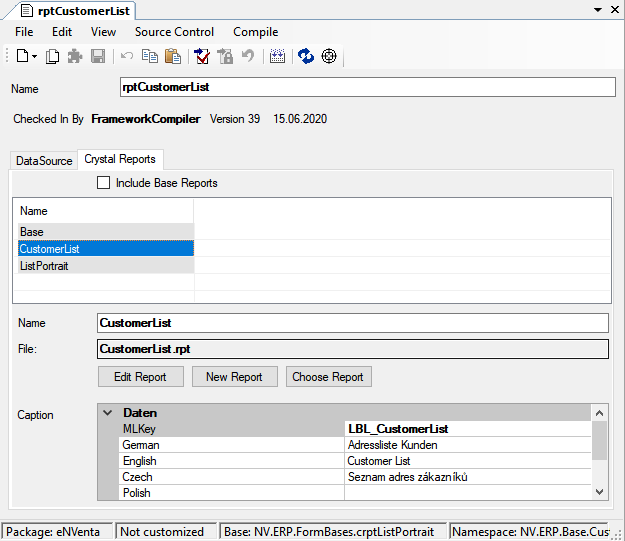This screenshot has height=541, width=625.
Task: Click the Edit Report button
Action: pos(141,377)
